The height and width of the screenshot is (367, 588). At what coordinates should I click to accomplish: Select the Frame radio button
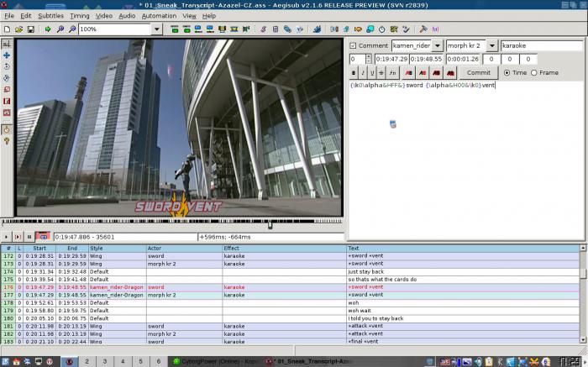[x=534, y=73]
